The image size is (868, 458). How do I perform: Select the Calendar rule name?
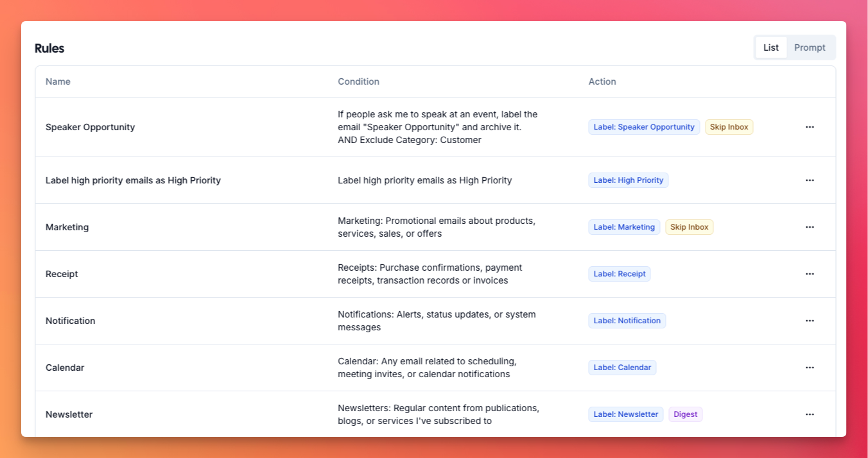coord(65,368)
